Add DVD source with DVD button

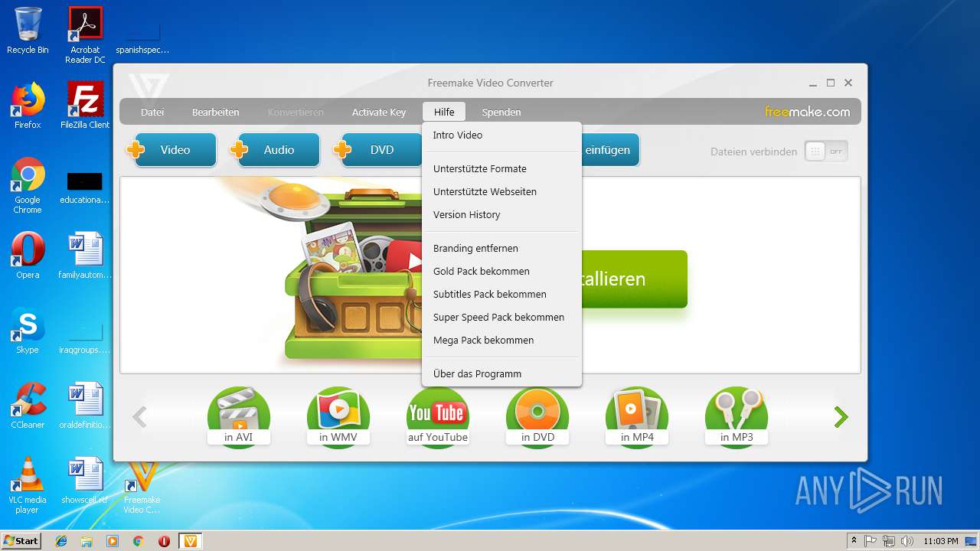(x=378, y=150)
